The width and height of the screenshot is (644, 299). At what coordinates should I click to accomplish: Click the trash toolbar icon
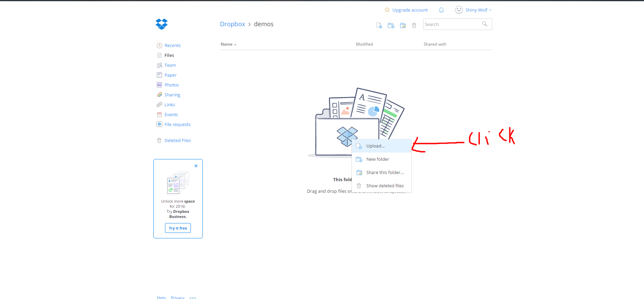pos(414,26)
